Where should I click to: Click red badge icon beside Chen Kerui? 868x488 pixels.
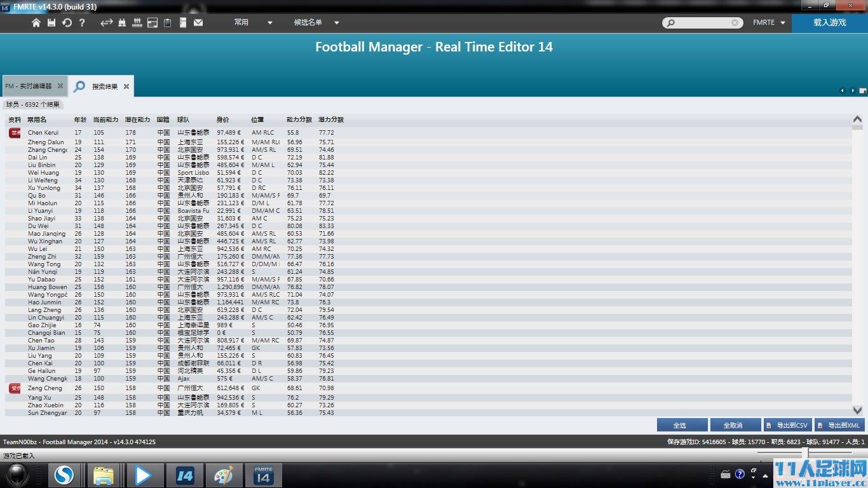(15, 133)
